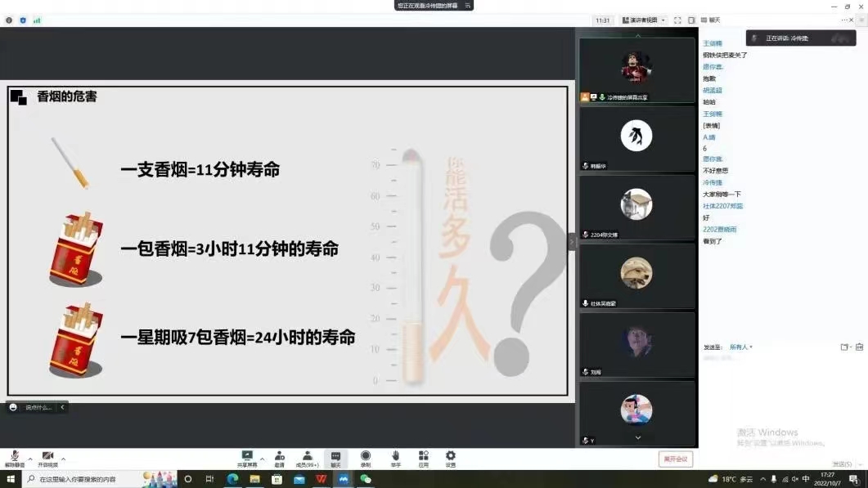Open 共享屏幕 screen sharing

247,458
